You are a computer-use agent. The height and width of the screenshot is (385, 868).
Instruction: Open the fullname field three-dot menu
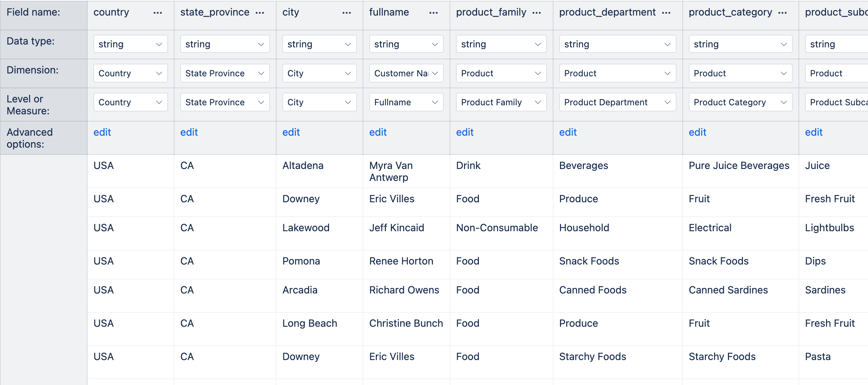point(433,13)
